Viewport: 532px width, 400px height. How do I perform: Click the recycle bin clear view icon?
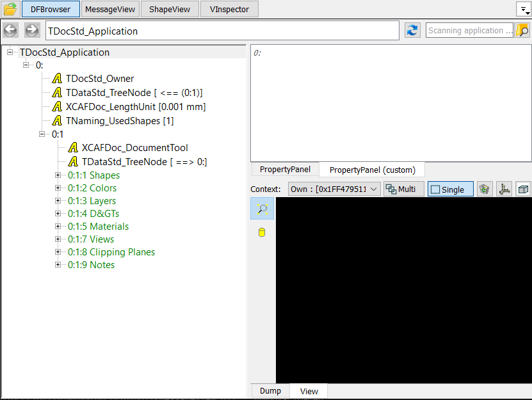(x=485, y=189)
